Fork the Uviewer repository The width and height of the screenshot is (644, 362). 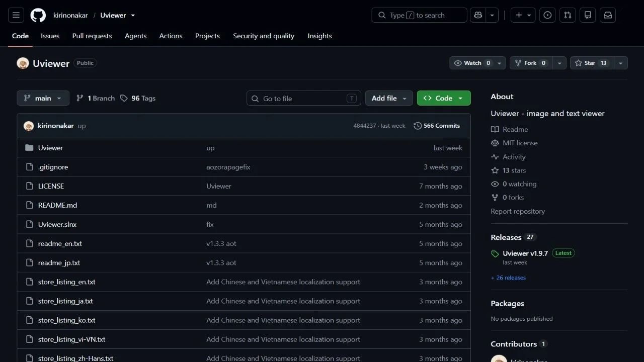tap(532, 63)
